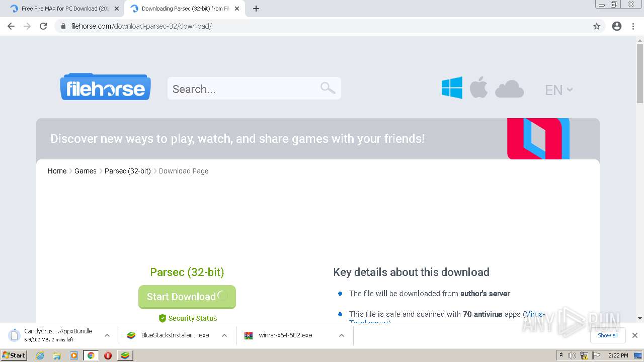This screenshot has height=362, width=644.
Task: Bookmark this page with the star
Action: click(597, 26)
